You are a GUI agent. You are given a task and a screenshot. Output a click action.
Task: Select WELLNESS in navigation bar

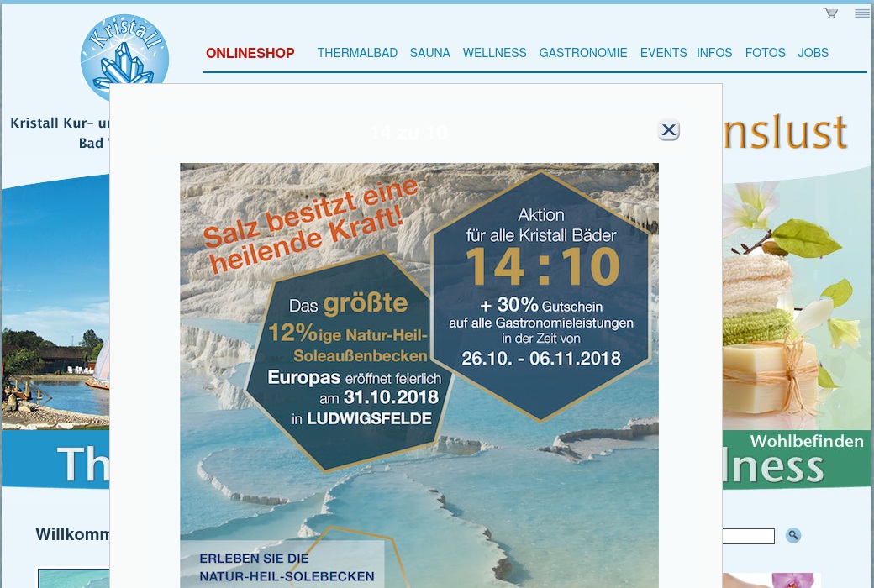(494, 53)
